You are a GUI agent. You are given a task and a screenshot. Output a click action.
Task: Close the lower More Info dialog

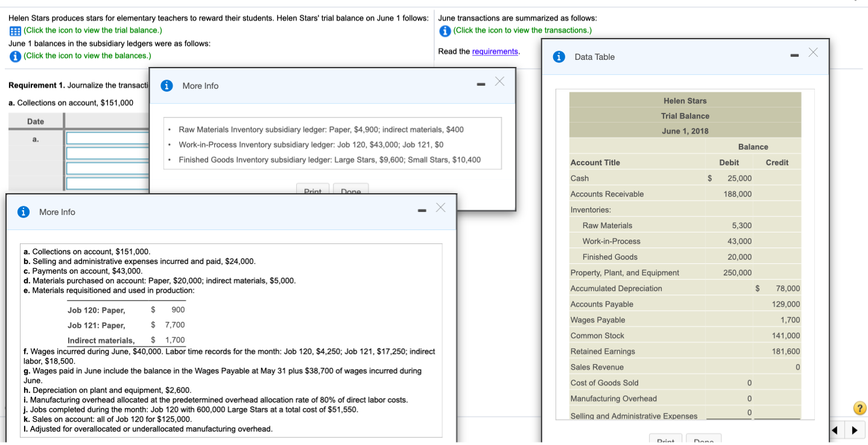pos(440,206)
